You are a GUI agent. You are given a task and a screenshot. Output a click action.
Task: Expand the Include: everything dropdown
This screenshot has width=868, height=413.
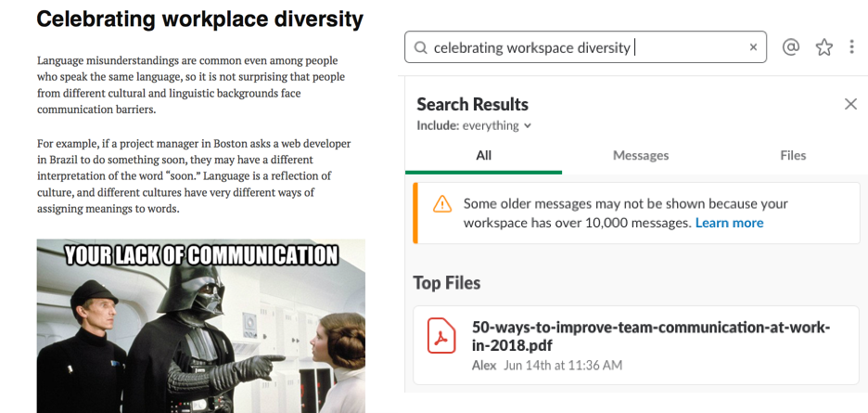[x=474, y=126]
